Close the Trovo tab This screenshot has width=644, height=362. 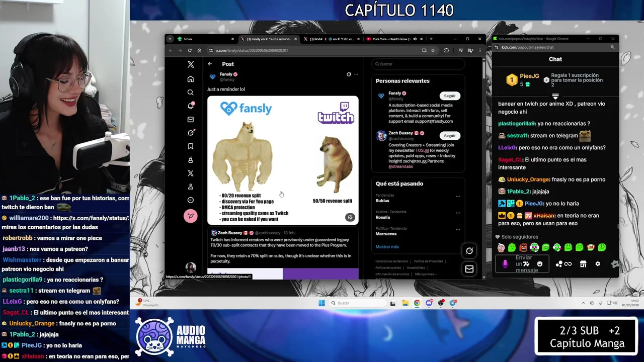(232, 39)
